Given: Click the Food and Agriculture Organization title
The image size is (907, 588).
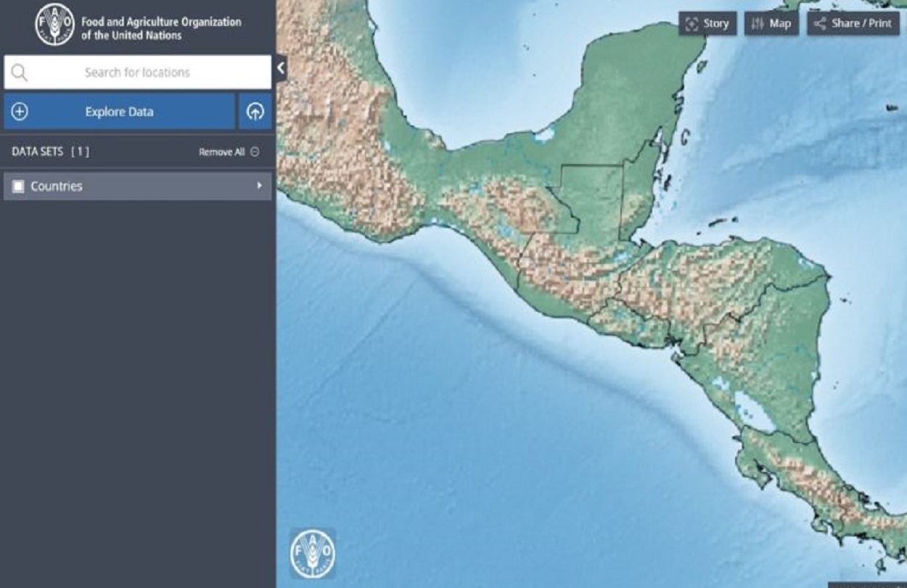Looking at the screenshot, I should pyautogui.click(x=161, y=28).
